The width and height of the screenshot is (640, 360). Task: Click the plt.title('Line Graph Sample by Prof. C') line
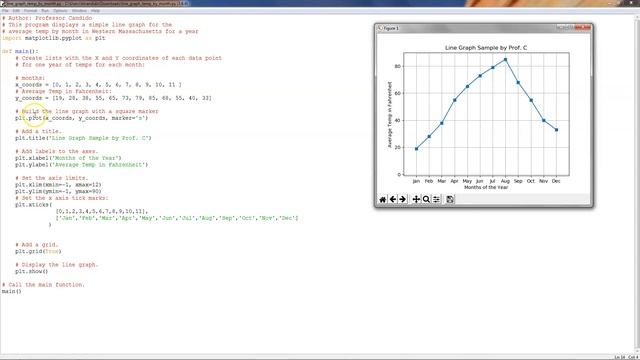[83, 138]
